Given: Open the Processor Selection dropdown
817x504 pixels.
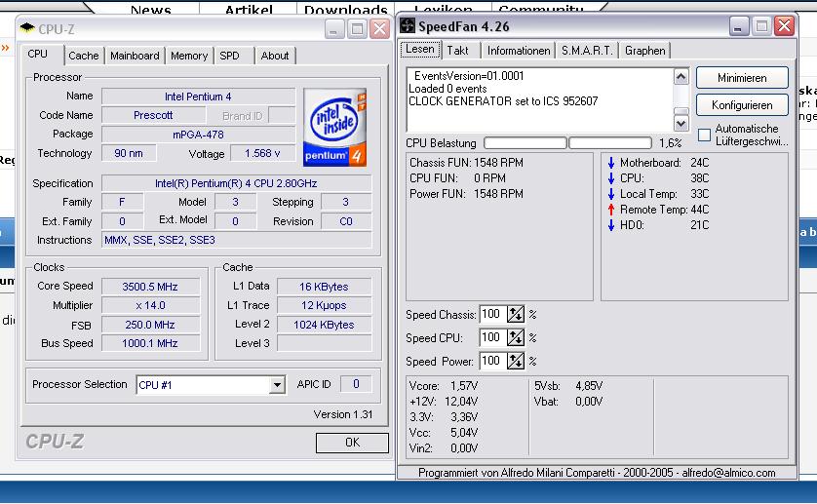Looking at the screenshot, I should [277, 385].
